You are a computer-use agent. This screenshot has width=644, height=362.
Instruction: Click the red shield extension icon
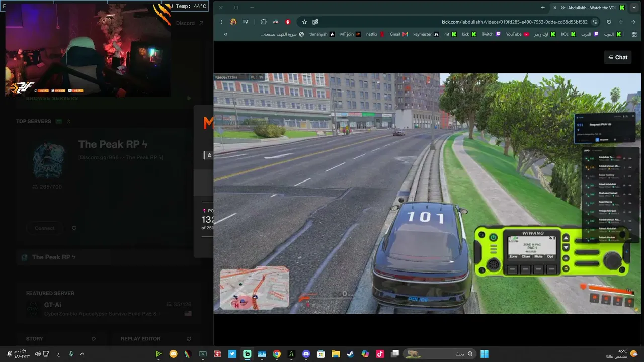[288, 22]
